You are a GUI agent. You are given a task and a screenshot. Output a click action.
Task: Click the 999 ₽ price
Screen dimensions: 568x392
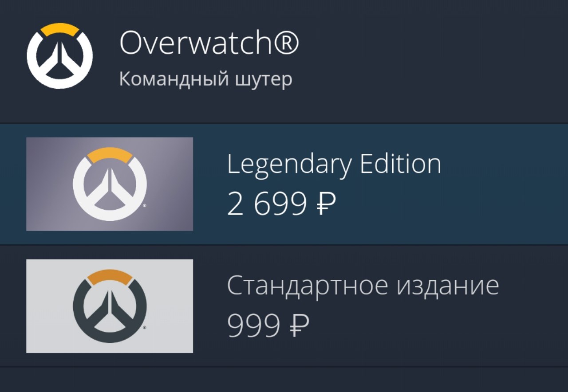[x=268, y=326]
